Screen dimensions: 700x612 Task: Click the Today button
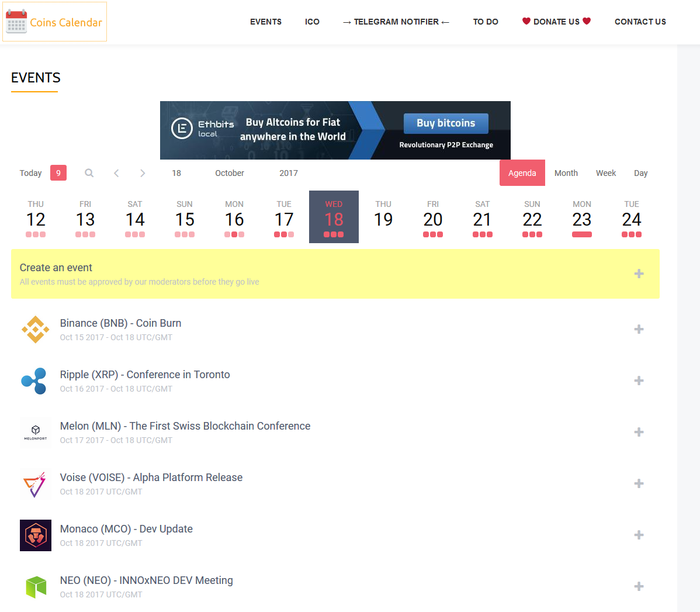coord(31,173)
